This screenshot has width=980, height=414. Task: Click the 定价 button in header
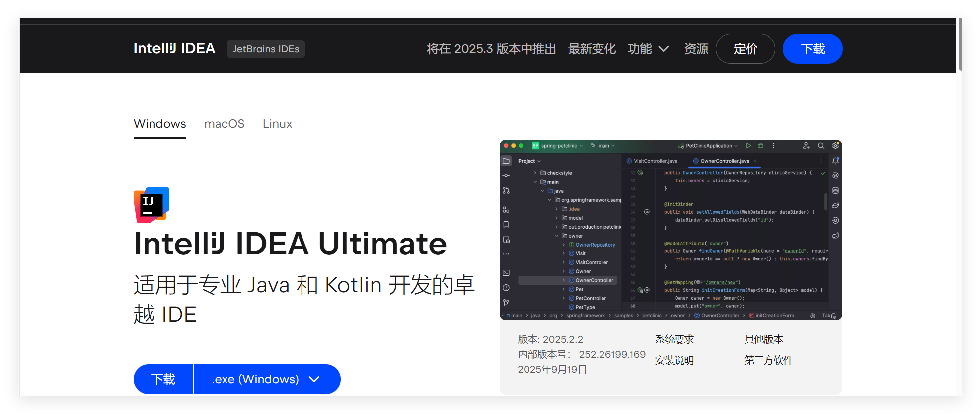pyautogui.click(x=746, y=49)
